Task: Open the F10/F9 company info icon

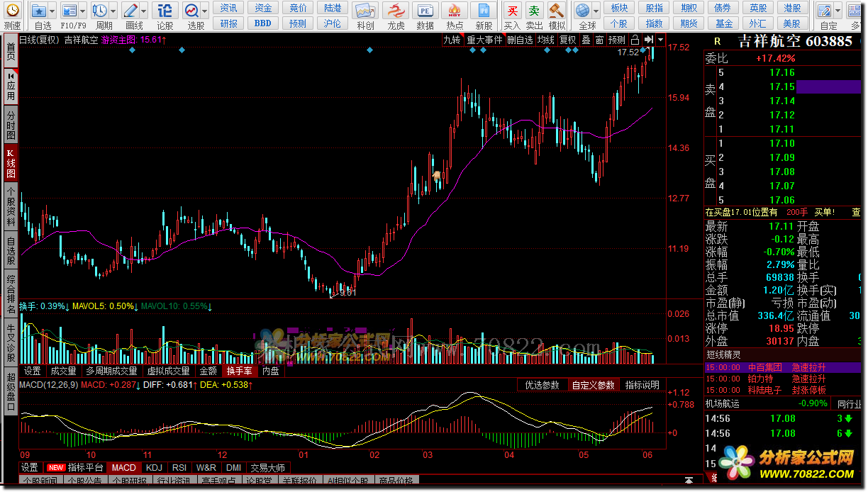Action: coord(69,11)
